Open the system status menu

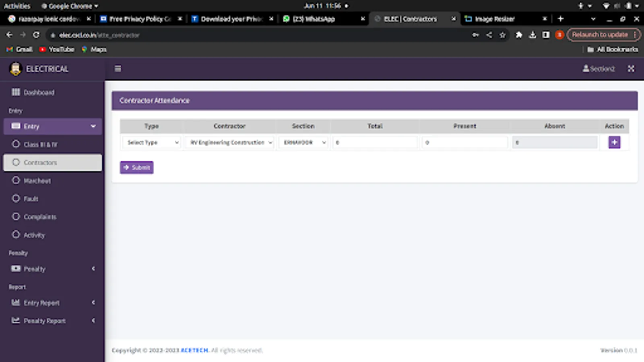point(622,6)
